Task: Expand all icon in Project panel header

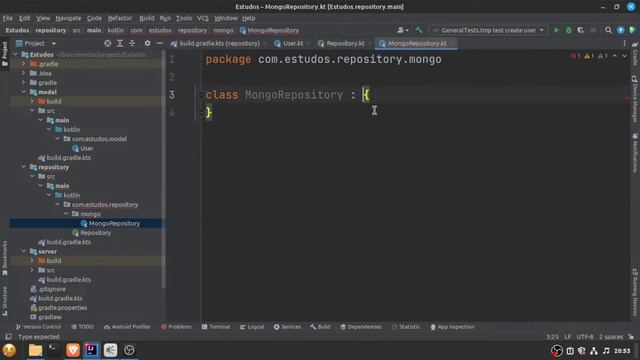Action: coord(120,43)
